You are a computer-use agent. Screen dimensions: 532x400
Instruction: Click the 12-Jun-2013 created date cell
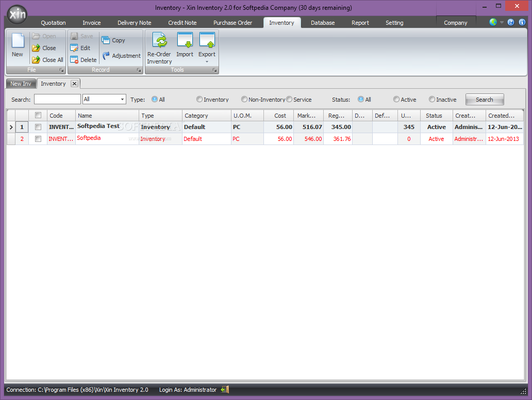pos(505,139)
